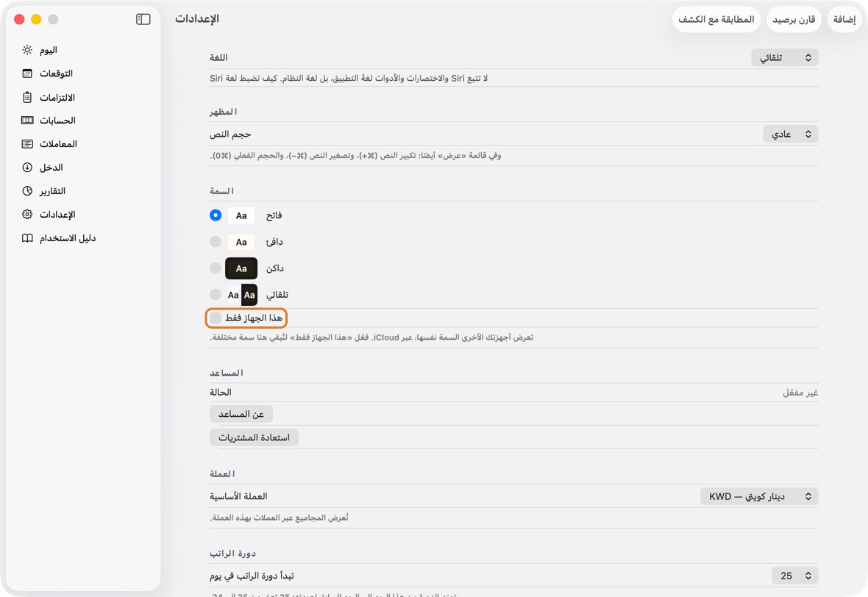Open the salary cycle day dropdown showing 25
This screenshot has height=597, width=868.
[795, 576]
